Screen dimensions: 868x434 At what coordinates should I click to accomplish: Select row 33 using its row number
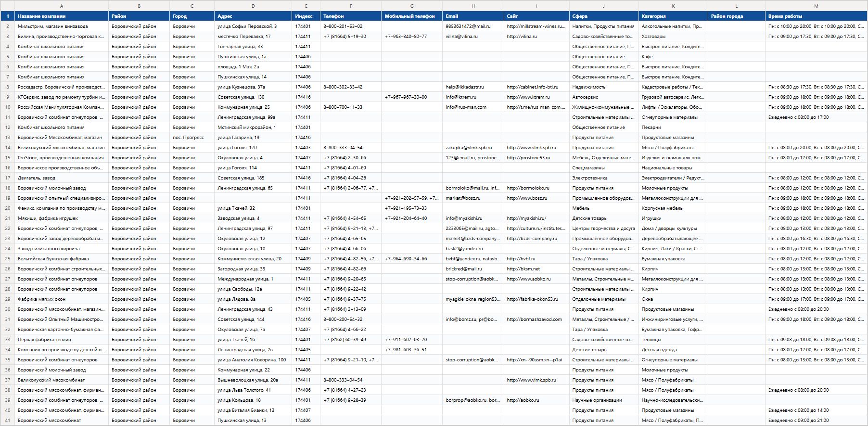7,340
